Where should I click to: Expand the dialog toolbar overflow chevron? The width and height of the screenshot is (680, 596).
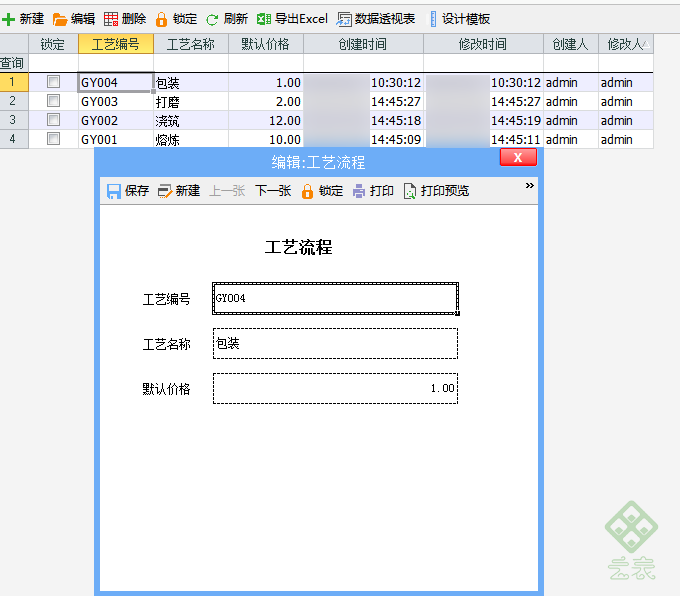coord(530,186)
